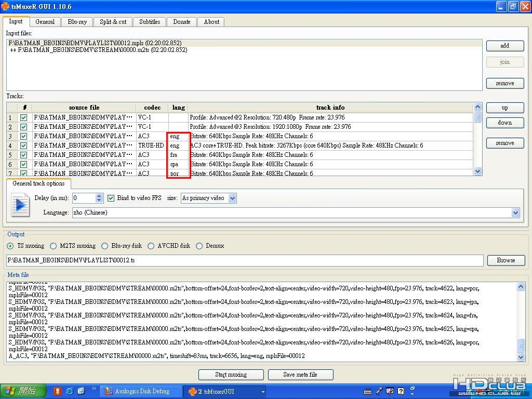Expand quick launch overflow chevron
Screen dimensions: 532x399
94,389
